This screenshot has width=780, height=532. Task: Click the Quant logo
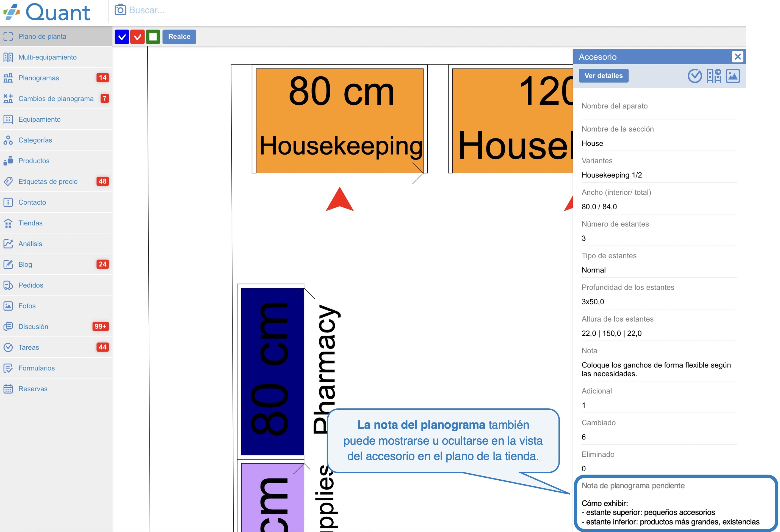click(x=46, y=12)
